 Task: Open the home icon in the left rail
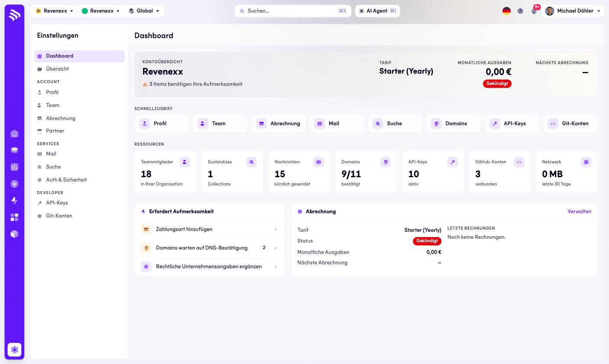[x=14, y=133]
